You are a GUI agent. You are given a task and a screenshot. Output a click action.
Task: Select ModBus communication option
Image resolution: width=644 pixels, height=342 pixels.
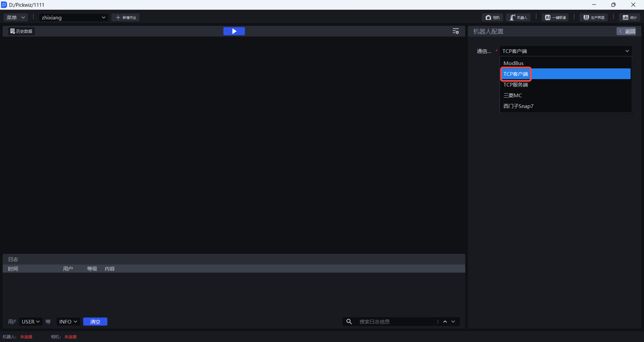coord(514,63)
